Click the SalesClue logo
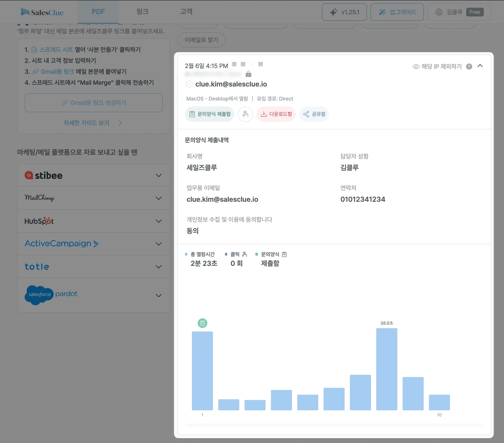The image size is (504, 443). pos(42,12)
